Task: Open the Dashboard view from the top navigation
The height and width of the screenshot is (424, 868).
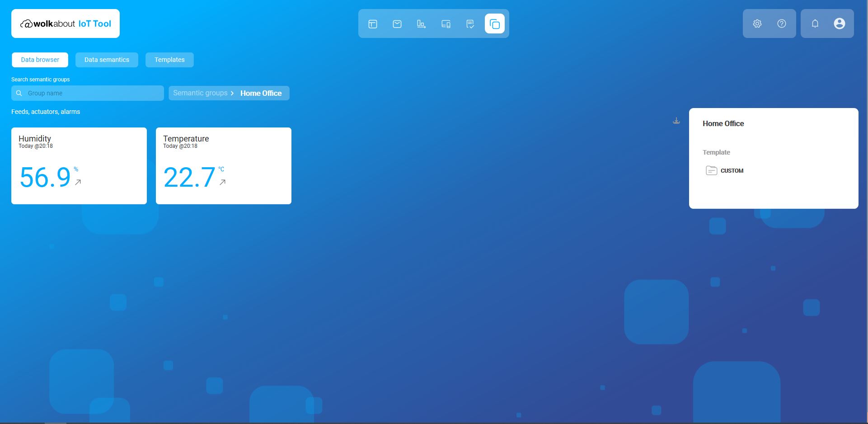Action: 373,24
